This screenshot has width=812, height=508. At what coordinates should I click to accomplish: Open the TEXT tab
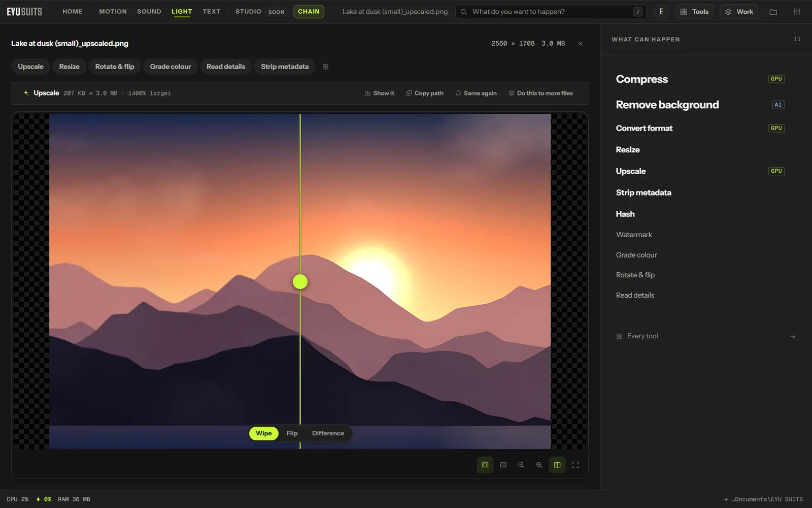point(211,12)
